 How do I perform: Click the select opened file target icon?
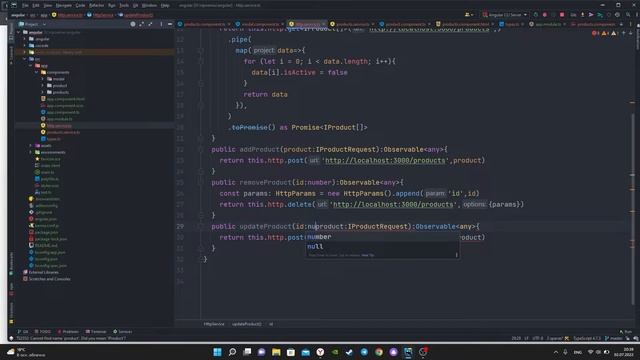click(133, 24)
